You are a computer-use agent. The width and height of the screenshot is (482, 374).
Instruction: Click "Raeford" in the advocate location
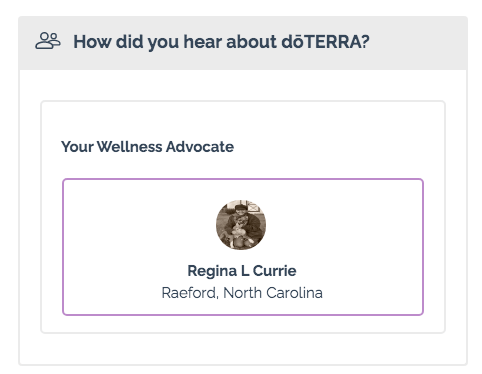click(189, 293)
